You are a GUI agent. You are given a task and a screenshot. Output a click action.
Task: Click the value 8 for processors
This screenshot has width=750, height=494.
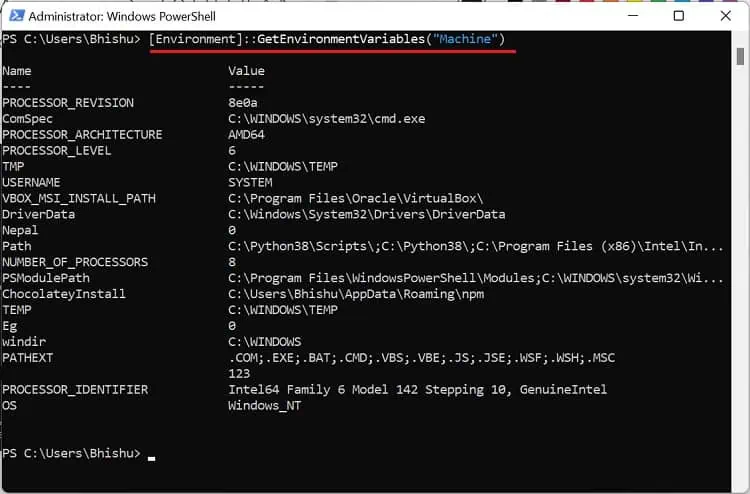pos(232,262)
